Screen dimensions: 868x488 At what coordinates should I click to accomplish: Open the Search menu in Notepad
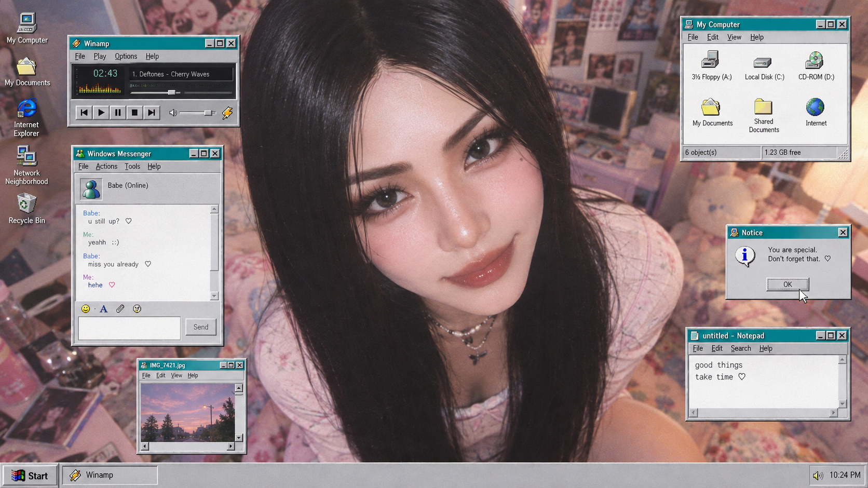point(741,348)
